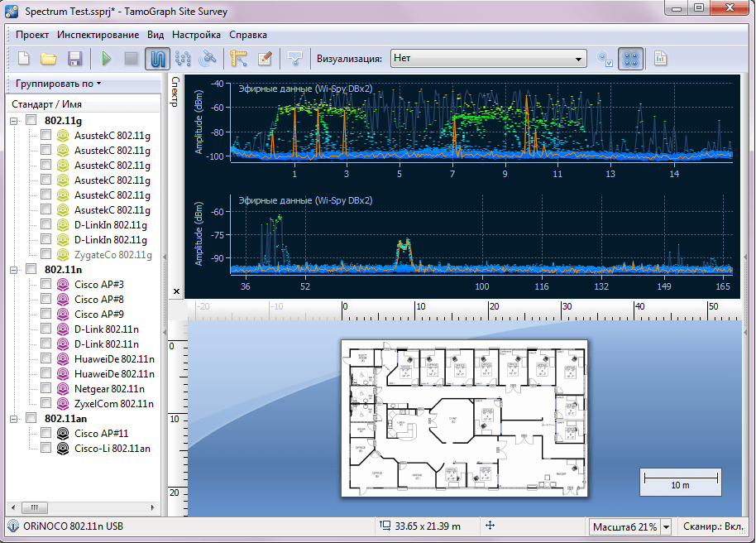Tick the Cisco AP#3 checkbox
756x543 pixels.
tap(46, 284)
